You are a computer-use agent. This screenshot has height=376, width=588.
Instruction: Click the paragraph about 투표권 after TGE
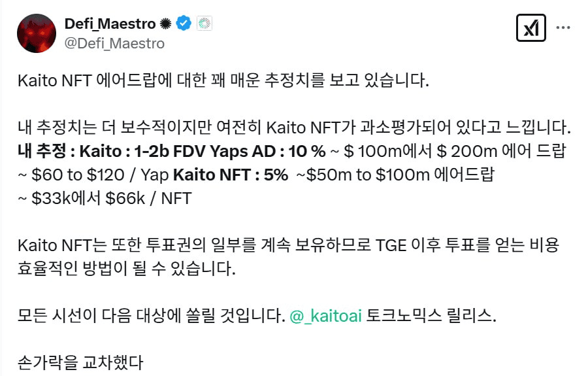[x=288, y=257]
